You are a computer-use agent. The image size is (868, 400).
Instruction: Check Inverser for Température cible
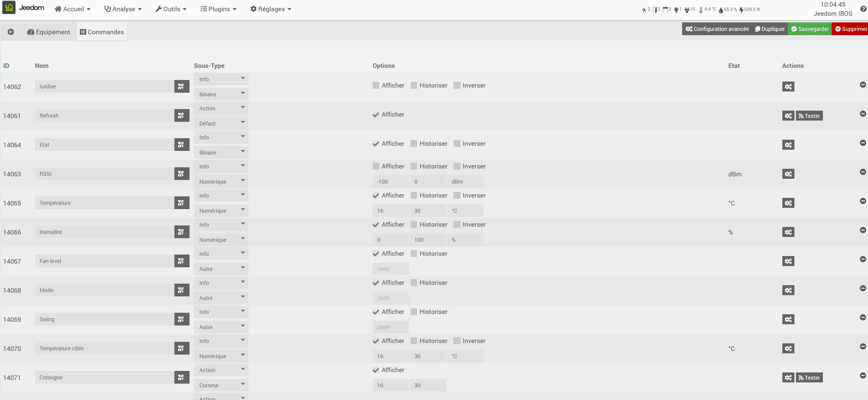[457, 341]
